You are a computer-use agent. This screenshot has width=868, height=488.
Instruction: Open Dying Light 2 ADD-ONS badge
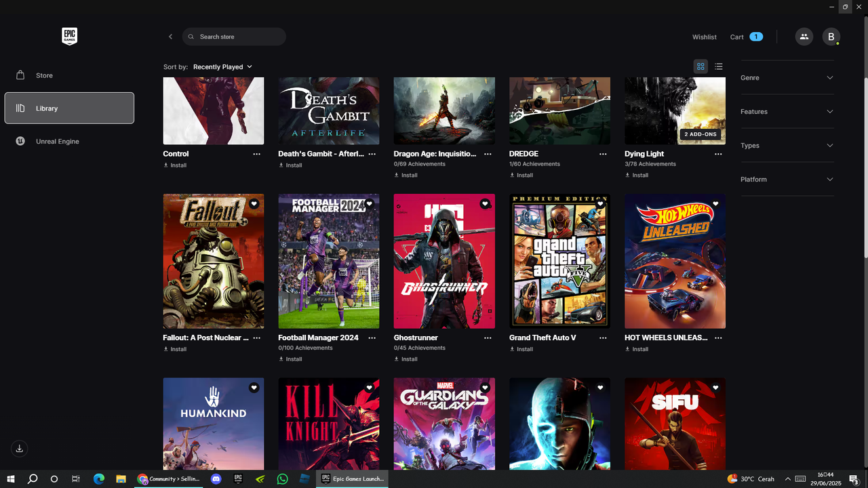pos(701,134)
